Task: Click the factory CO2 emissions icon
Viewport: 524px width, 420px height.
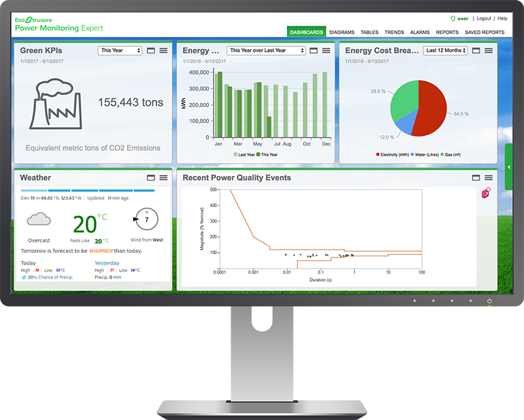Action: [56, 104]
